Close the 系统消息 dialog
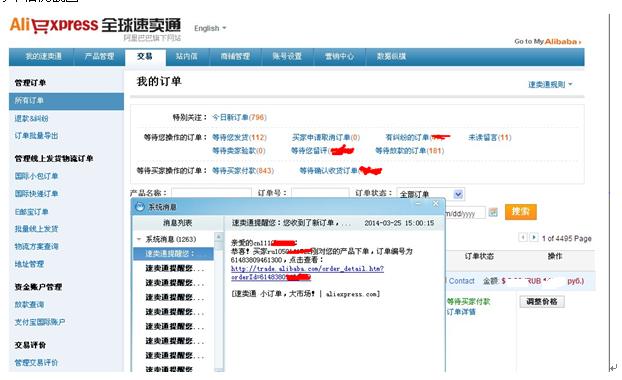This screenshot has height=380, width=622. pyautogui.click(x=436, y=204)
